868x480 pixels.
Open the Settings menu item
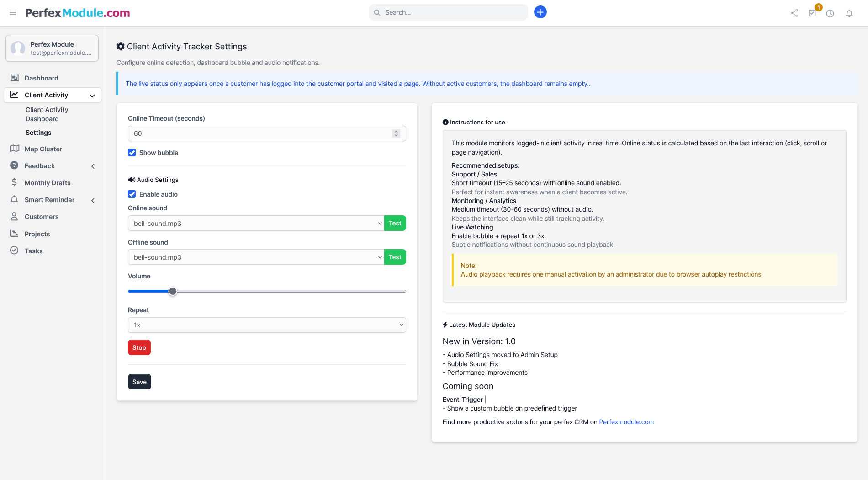pyautogui.click(x=38, y=132)
